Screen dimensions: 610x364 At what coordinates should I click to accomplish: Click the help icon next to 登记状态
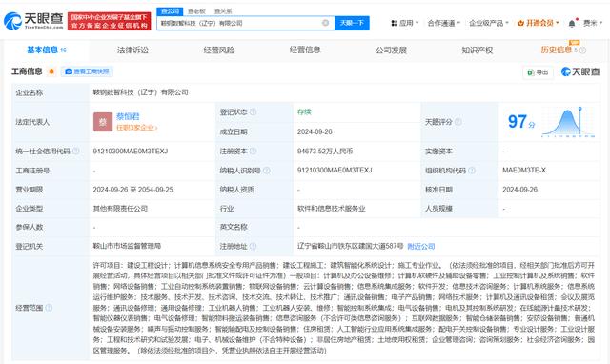click(x=253, y=112)
